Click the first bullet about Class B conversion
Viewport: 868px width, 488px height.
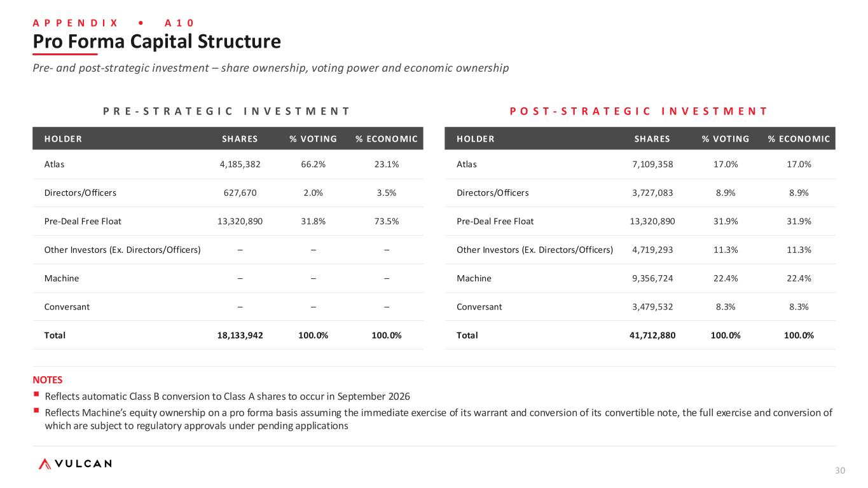pyautogui.click(x=228, y=396)
